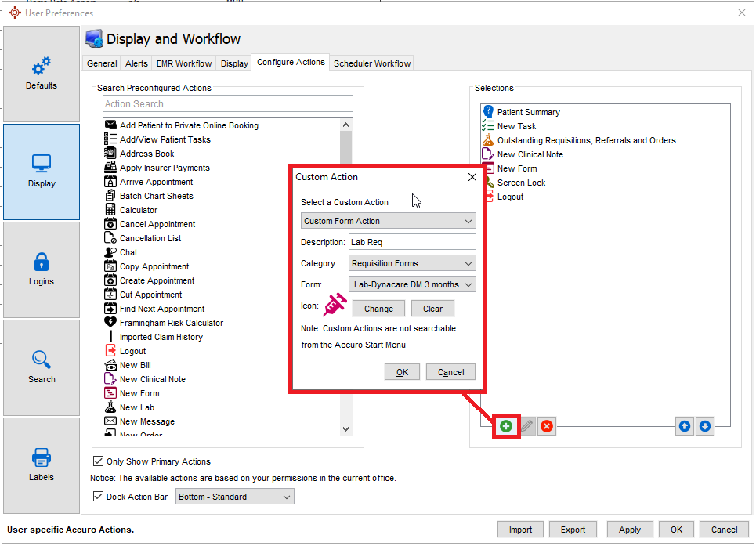Image resolution: width=756 pixels, height=546 pixels.
Task: Toggle Only Show Primary Actions checkbox
Action: point(99,461)
